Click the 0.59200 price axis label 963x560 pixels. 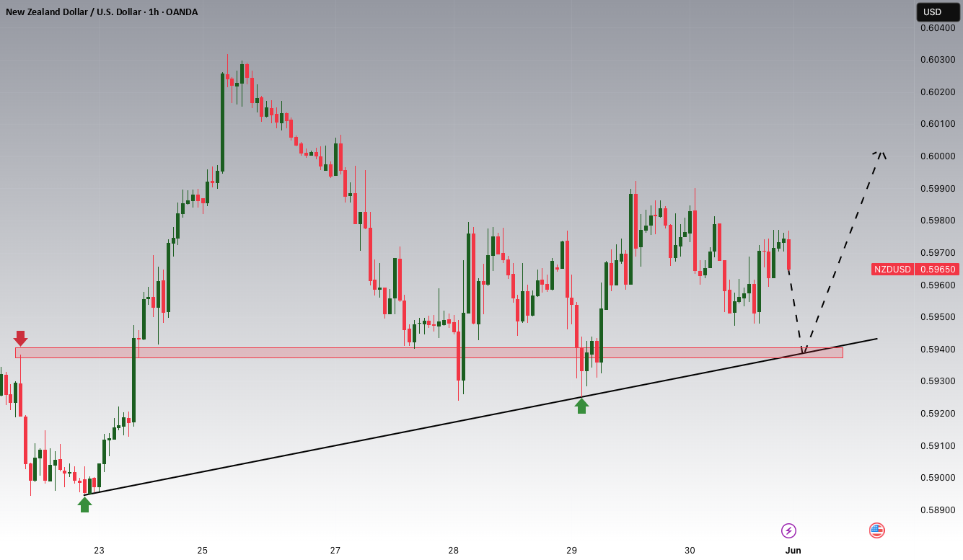click(938, 414)
